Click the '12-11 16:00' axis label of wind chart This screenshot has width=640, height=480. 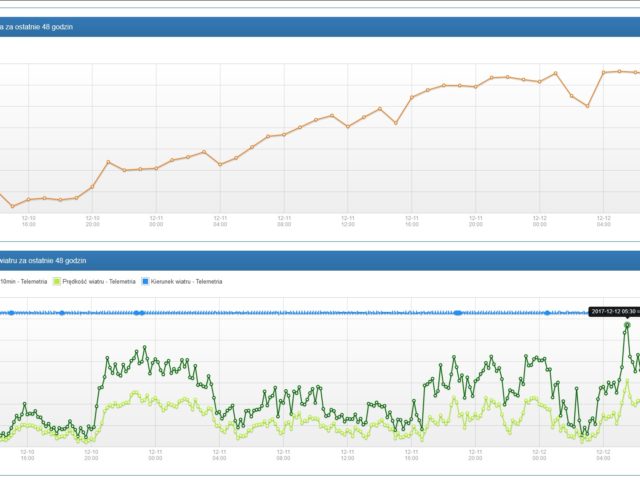(411, 455)
